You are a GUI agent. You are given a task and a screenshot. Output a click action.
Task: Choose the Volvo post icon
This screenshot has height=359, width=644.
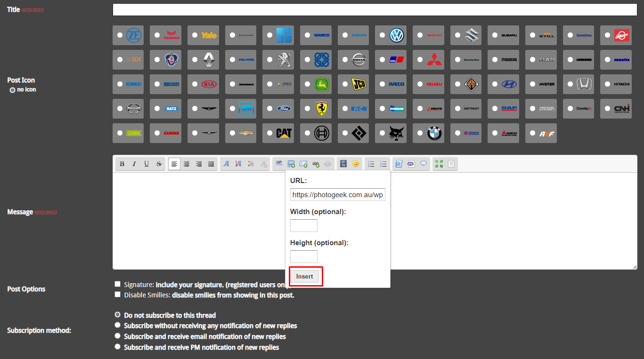(x=345, y=35)
